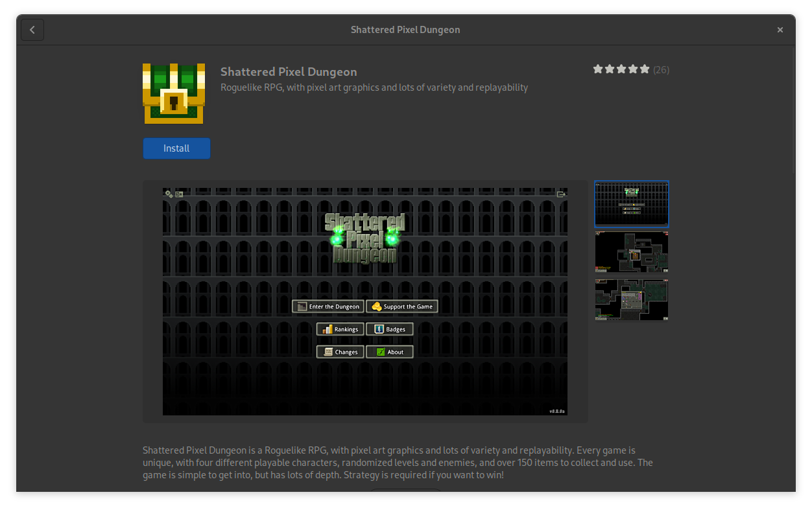Viewport: 812px width, 510px height.
Task: Click the Roguelike RPG summary line
Action: pos(374,87)
